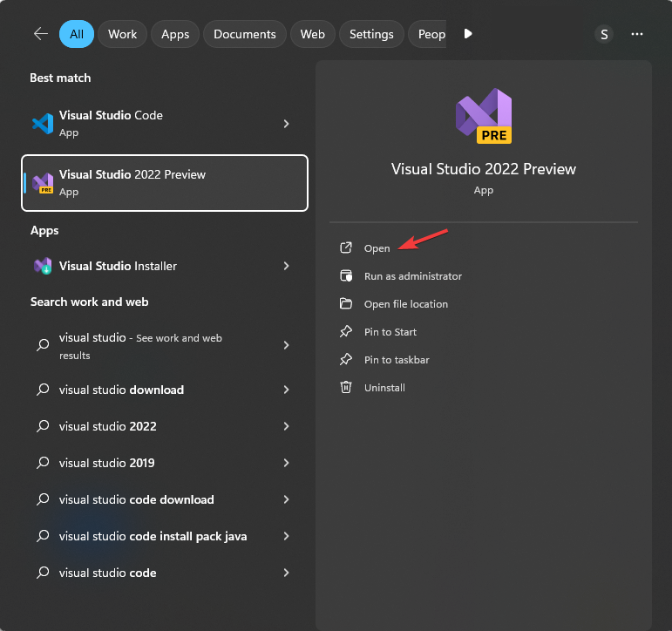Expand the 'visual studio code download' chevron

tap(286, 499)
